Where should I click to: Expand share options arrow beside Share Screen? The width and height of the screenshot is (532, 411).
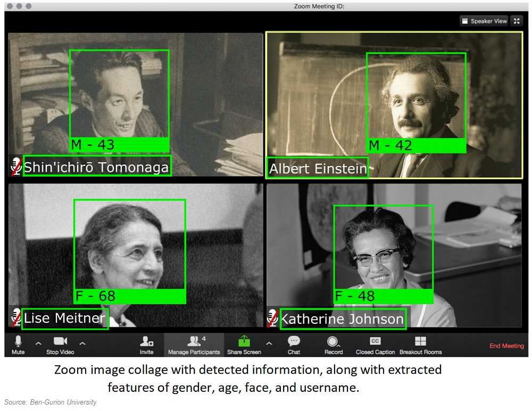coord(269,343)
